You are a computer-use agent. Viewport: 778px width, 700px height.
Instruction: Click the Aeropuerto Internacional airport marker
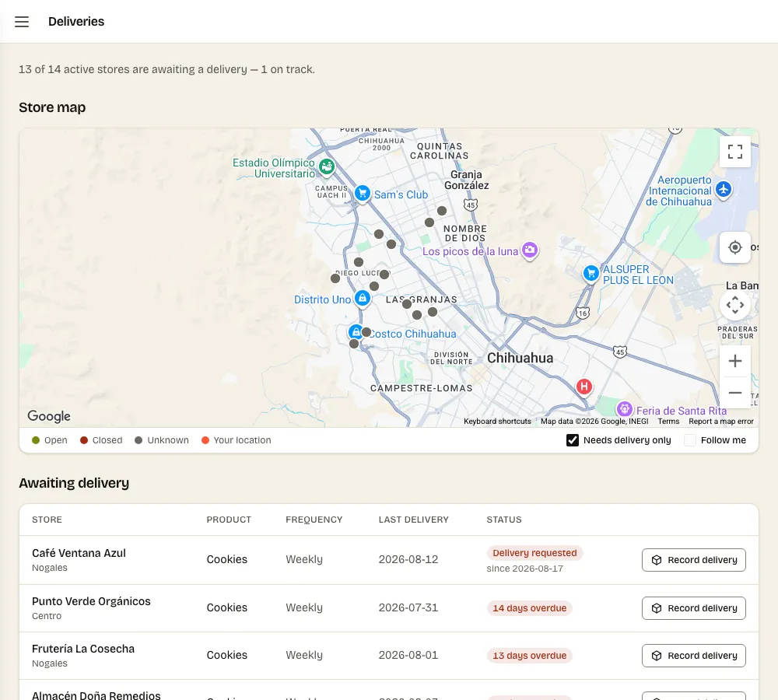(x=724, y=190)
